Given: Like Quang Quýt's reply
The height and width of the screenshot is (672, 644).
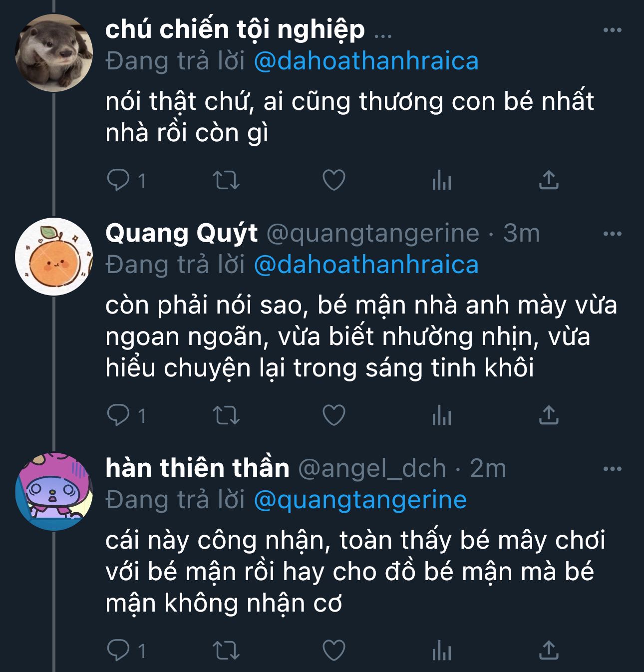Looking at the screenshot, I should [334, 415].
